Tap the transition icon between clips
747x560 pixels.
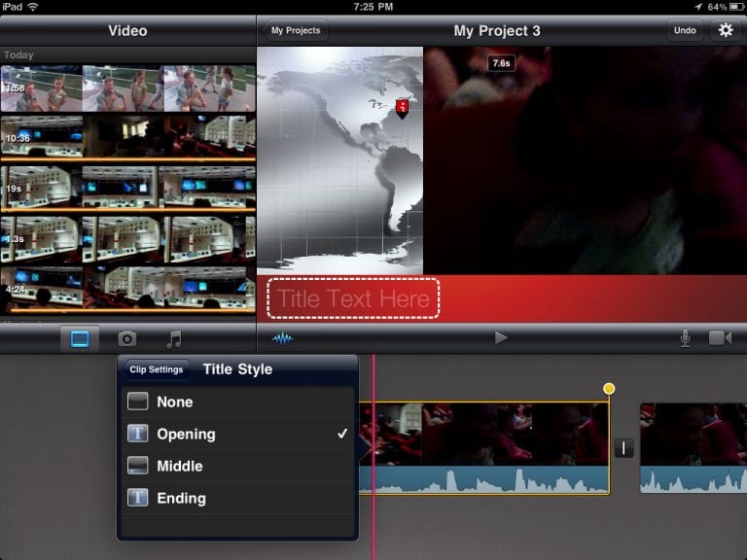pos(623,447)
